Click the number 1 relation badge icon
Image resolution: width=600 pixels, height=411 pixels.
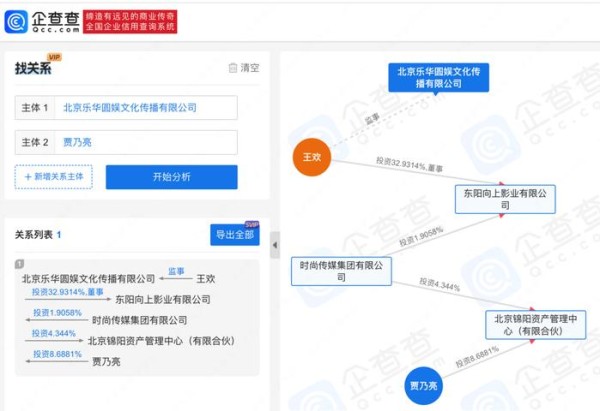coord(19,264)
